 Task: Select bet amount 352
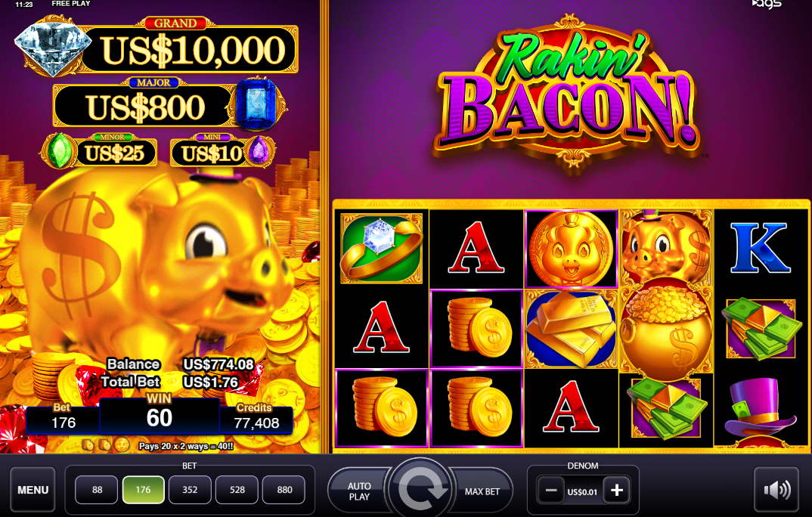(x=190, y=490)
